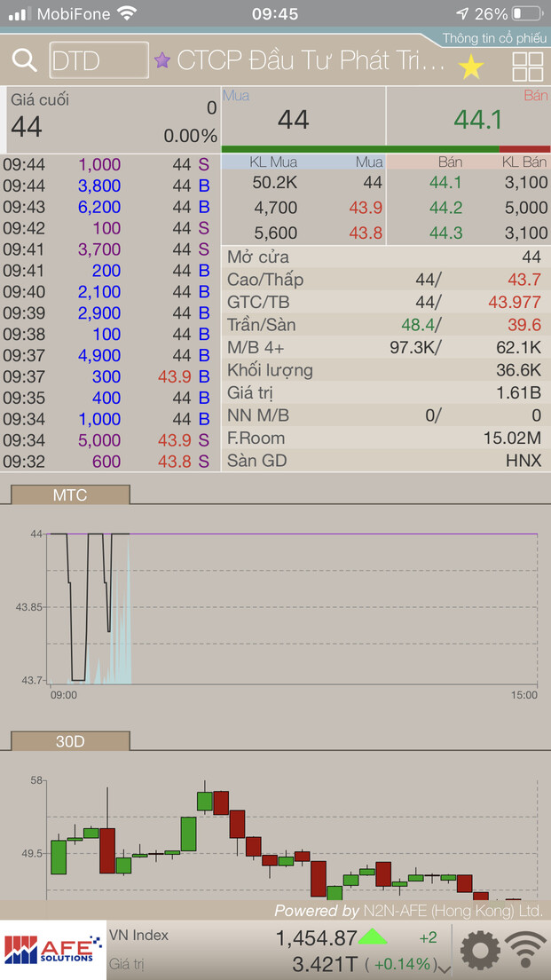Select the MTC intraday chart tab
Screen dimensions: 551x980
click(x=70, y=494)
